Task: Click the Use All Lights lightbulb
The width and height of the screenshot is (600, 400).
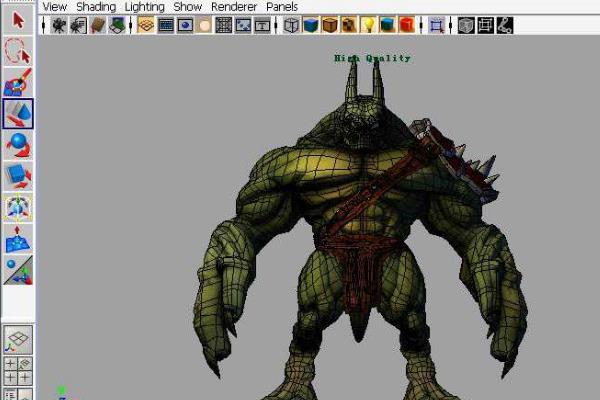Action: [x=368, y=26]
